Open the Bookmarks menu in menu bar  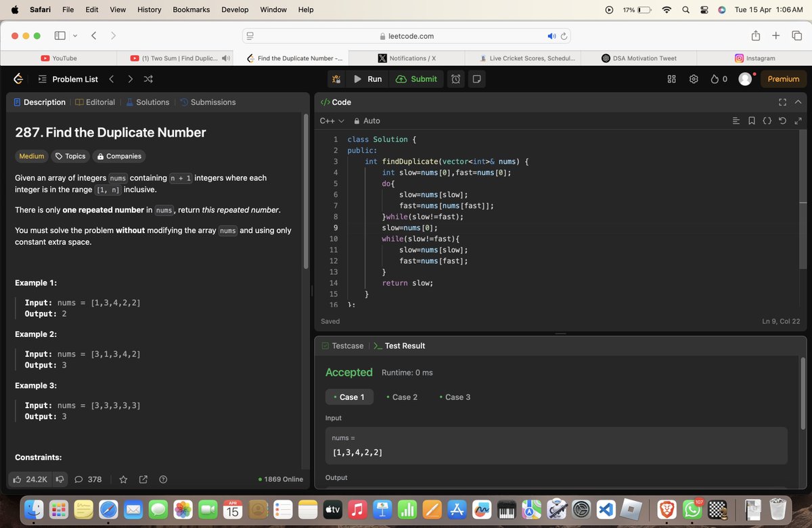pyautogui.click(x=191, y=9)
